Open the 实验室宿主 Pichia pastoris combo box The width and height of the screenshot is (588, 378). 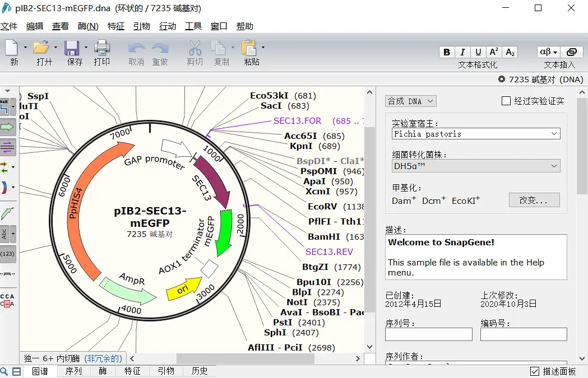click(476, 134)
